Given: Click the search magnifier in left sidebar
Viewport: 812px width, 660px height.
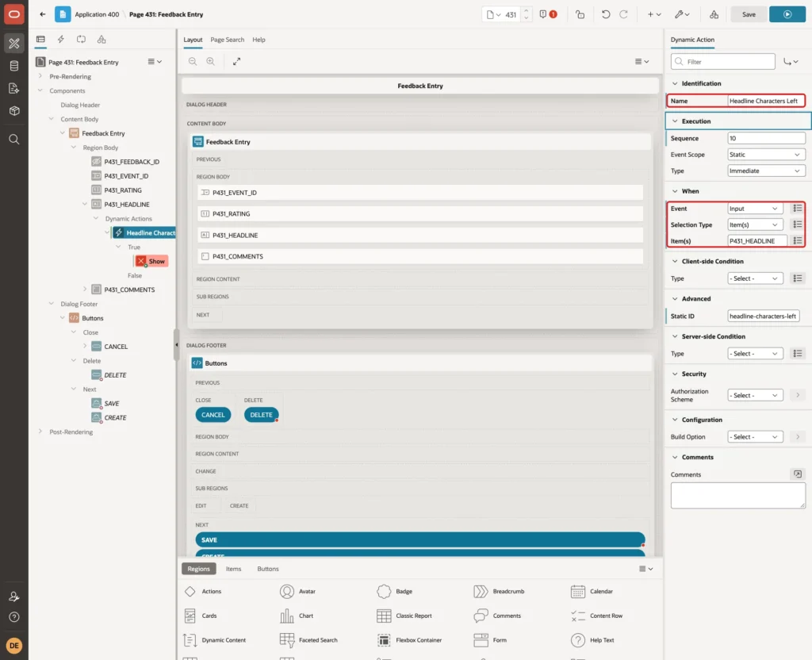Looking at the screenshot, I should pos(14,140).
